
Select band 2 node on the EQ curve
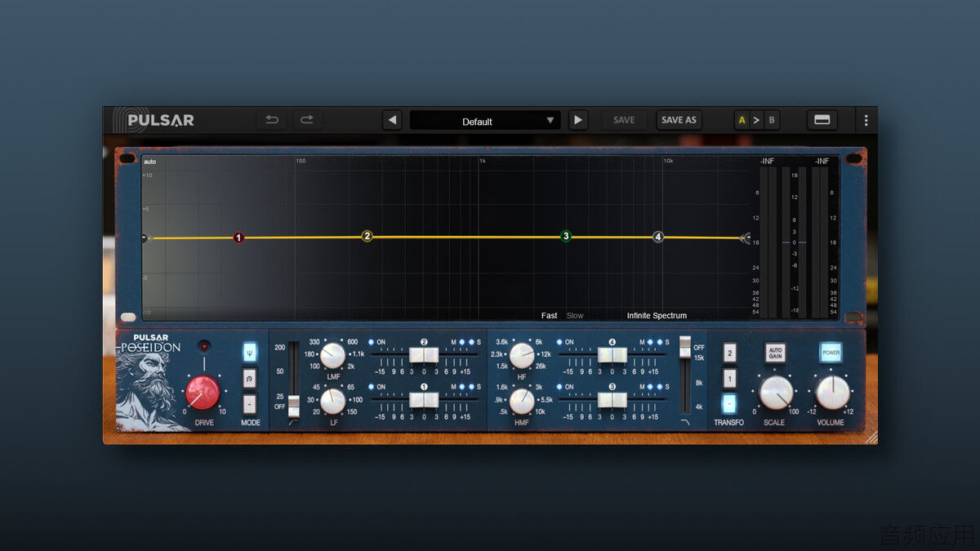tap(367, 237)
